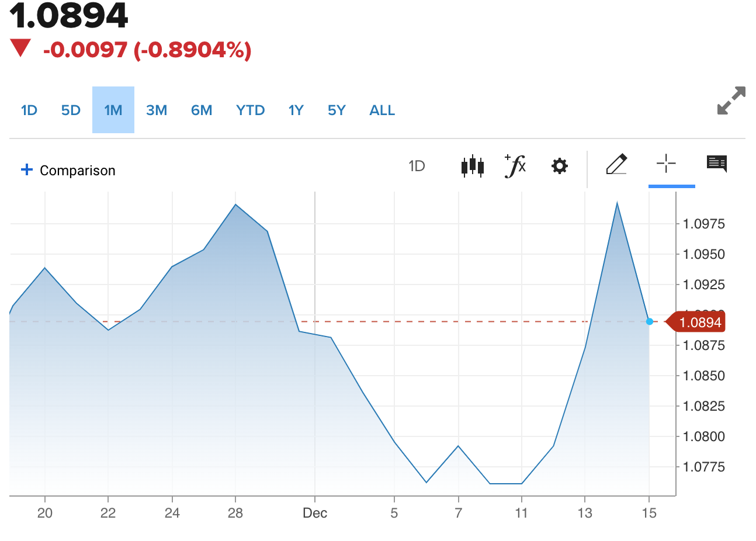
Task: Open the studies fx indicator menu
Action: click(515, 166)
